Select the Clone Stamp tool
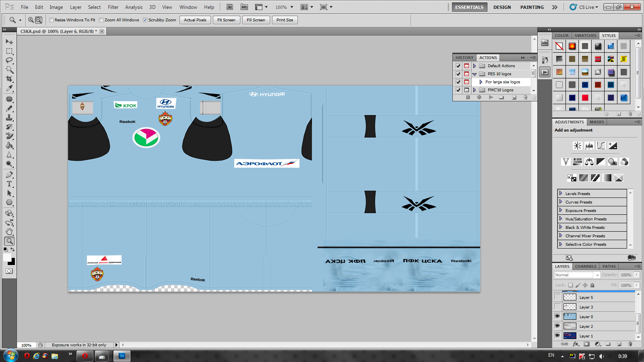 (9, 117)
